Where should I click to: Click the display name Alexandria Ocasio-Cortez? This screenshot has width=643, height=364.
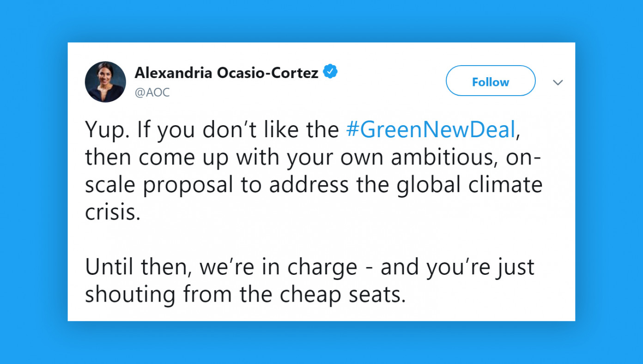(226, 73)
